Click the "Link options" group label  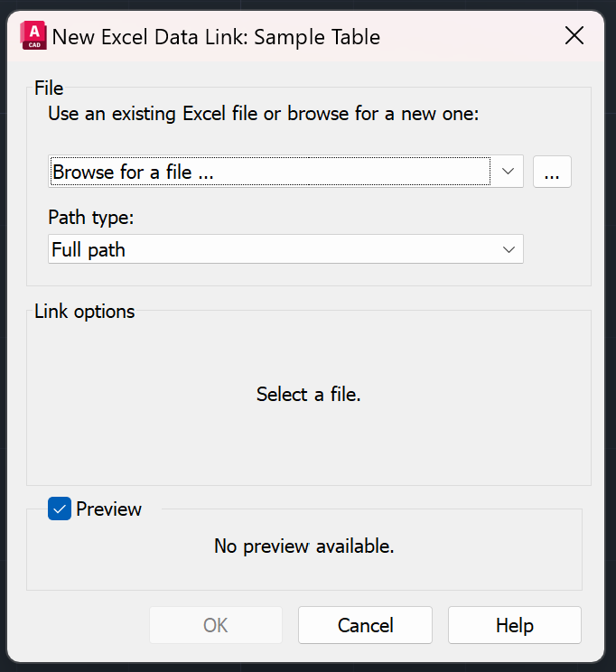(84, 312)
